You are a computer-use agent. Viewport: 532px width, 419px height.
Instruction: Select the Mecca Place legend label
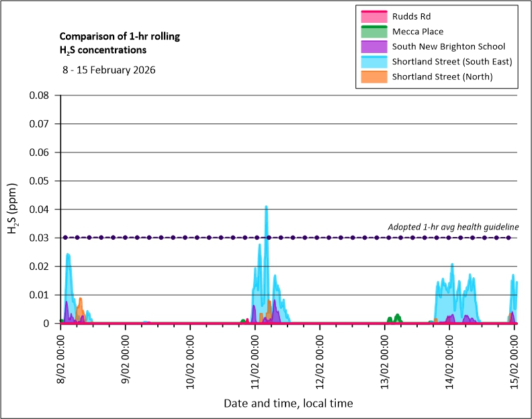(418, 31)
